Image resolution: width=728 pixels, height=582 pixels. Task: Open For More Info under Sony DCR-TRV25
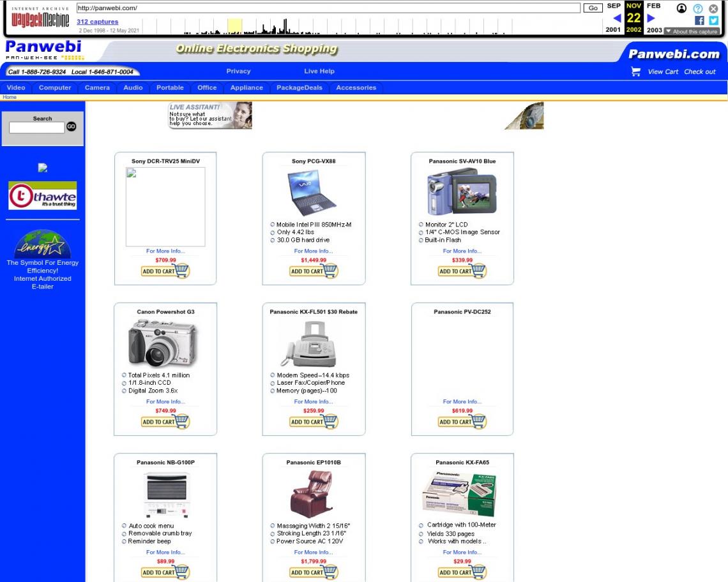tap(165, 251)
